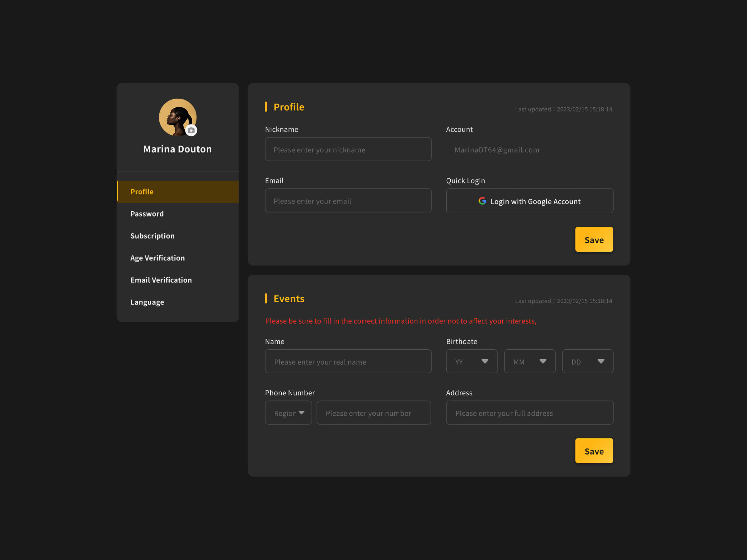Click Save in the Events section
This screenshot has width=747, height=560.
coord(594,451)
